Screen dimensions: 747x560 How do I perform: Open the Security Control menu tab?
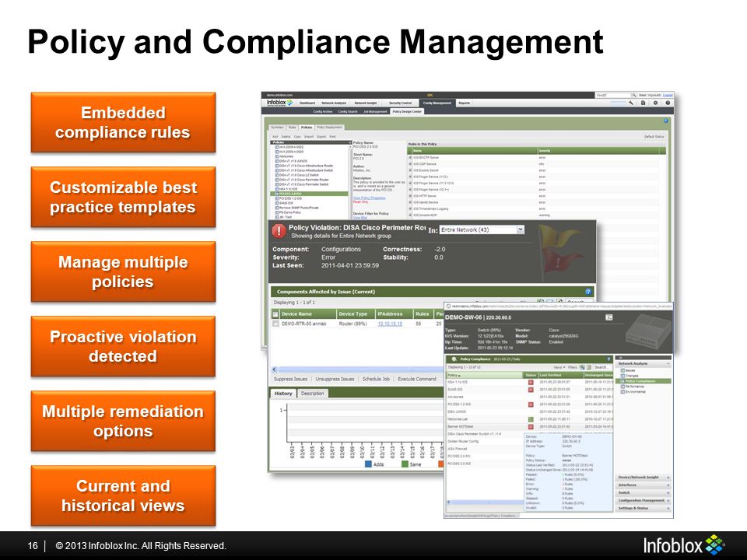pyautogui.click(x=400, y=103)
